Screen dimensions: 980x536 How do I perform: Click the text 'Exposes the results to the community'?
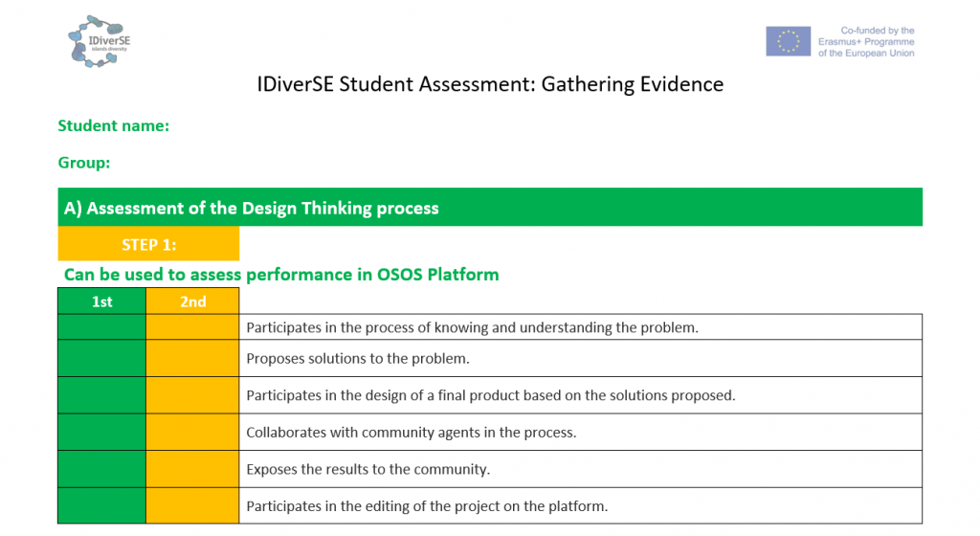coord(368,470)
